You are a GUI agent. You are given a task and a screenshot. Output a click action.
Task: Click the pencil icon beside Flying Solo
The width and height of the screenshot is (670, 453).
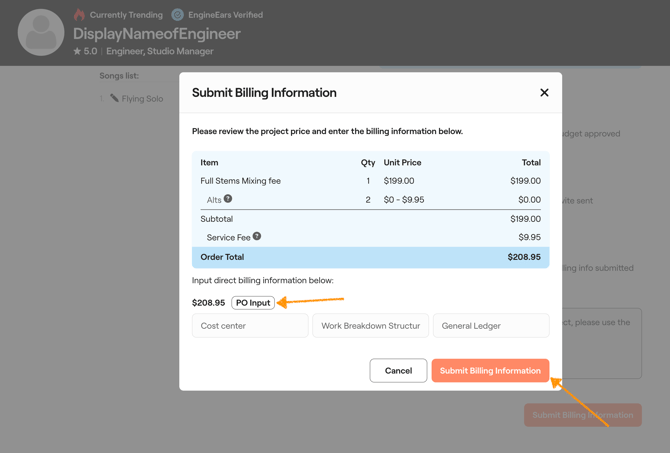coord(114,99)
